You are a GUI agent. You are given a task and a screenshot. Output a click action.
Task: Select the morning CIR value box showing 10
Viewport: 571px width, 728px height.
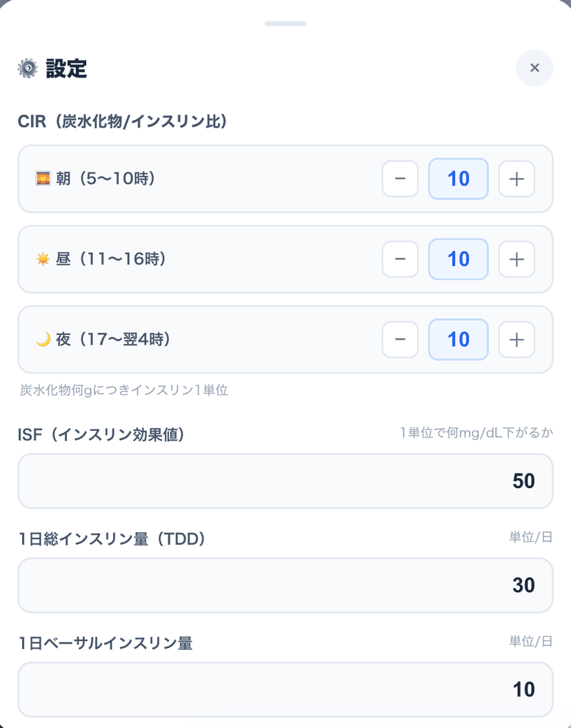(458, 179)
